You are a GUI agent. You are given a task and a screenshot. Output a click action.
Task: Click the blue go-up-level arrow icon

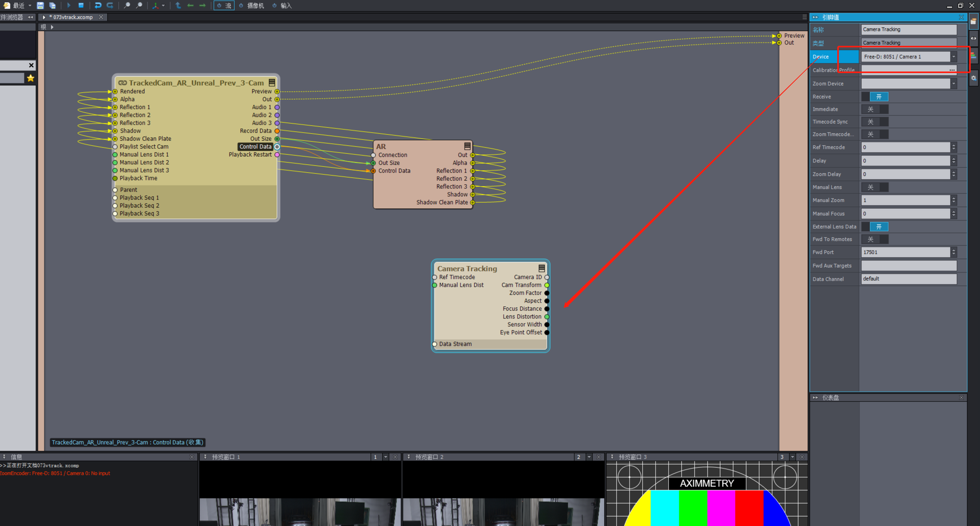178,5
